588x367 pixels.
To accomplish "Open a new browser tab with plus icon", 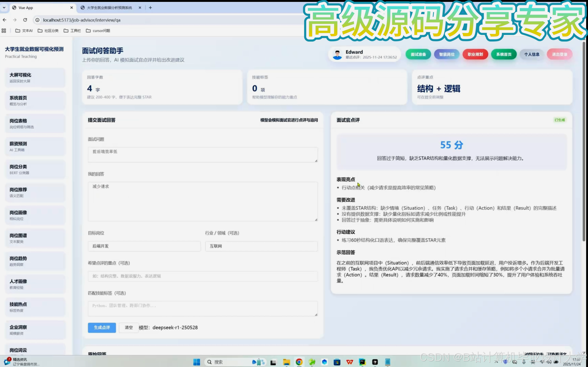I will point(150,8).
